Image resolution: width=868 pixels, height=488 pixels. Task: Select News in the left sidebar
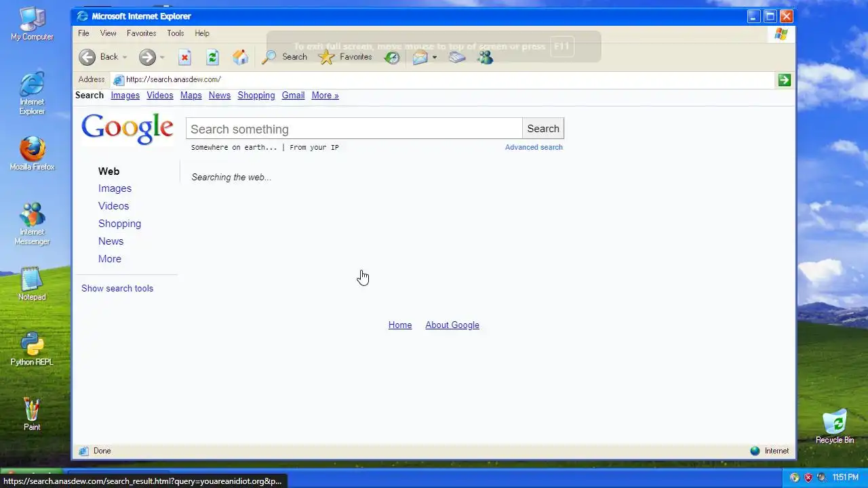[x=111, y=241]
